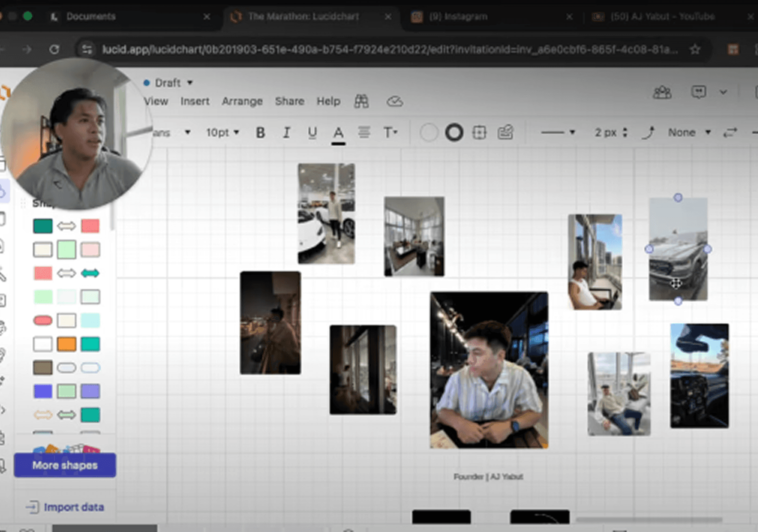
Task: Open the text color picker
Action: coord(338,133)
